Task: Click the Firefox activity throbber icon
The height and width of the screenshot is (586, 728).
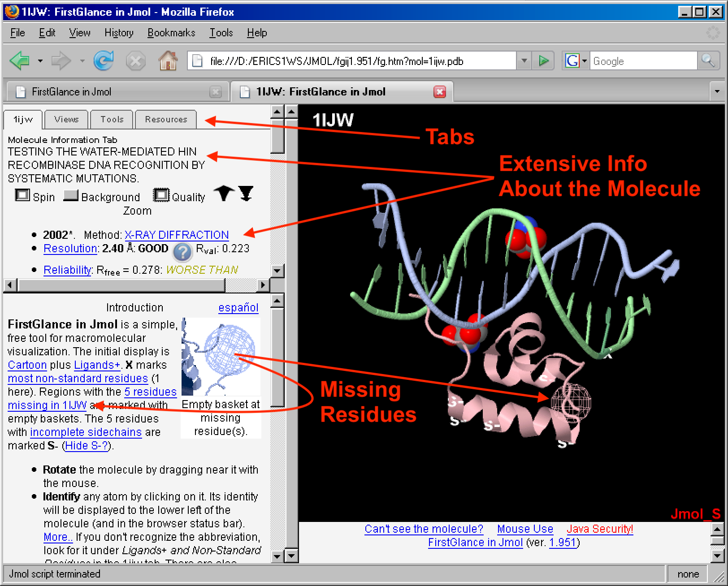Action: (713, 33)
